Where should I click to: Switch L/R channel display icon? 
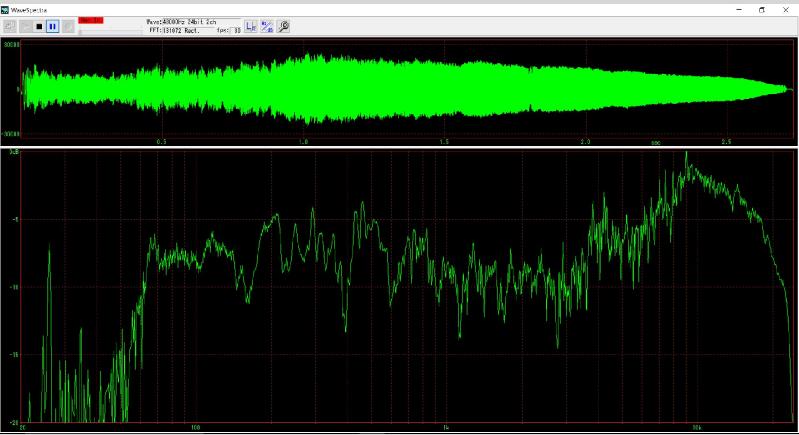click(x=251, y=26)
